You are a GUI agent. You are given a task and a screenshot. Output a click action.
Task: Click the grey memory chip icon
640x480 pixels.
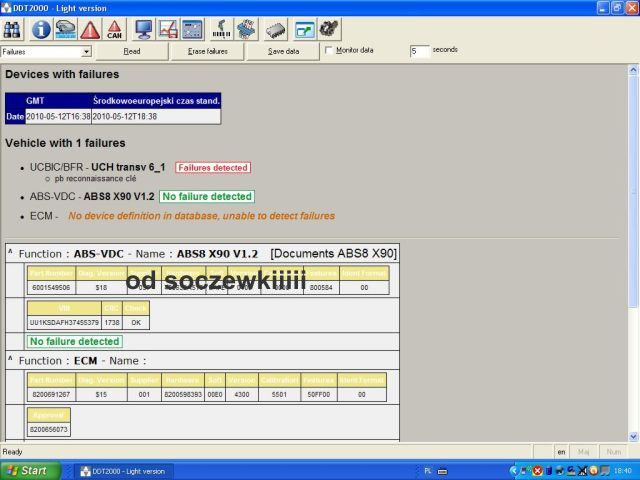[x=276, y=29]
